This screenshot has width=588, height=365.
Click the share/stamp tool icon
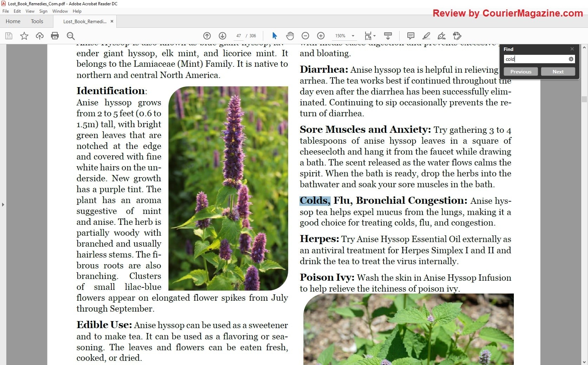pos(457,36)
